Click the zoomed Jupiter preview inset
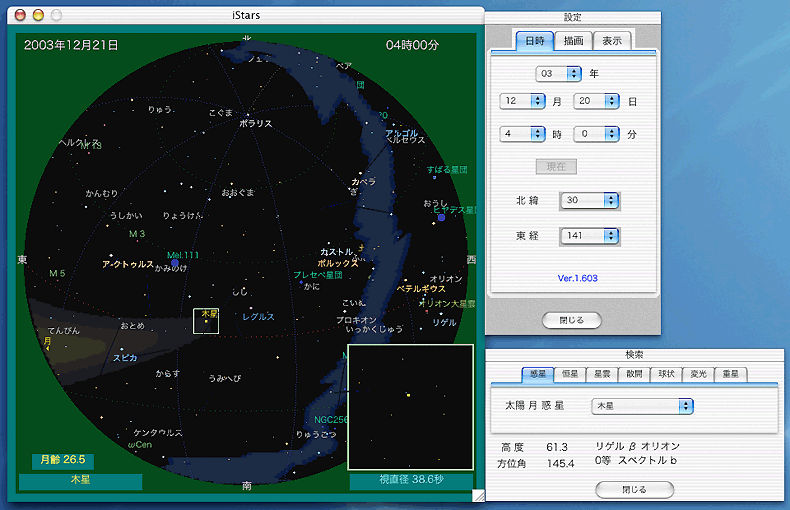 pyautogui.click(x=410, y=407)
